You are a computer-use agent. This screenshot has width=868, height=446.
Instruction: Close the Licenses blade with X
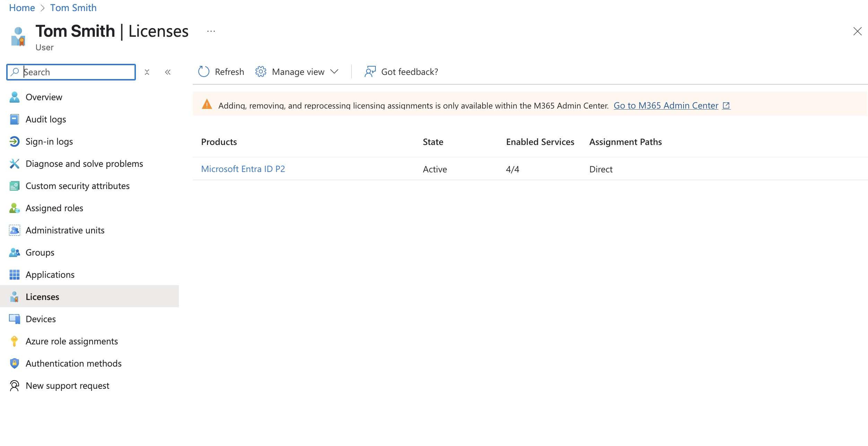click(x=857, y=31)
